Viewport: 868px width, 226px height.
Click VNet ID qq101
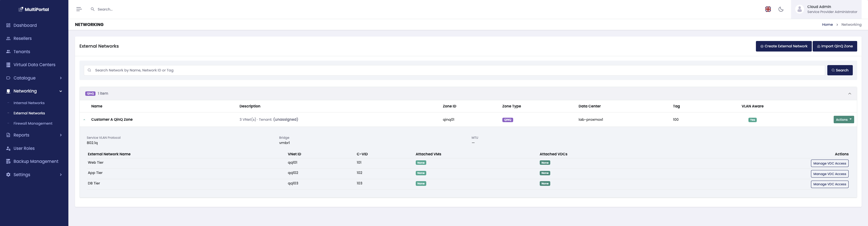click(x=293, y=163)
